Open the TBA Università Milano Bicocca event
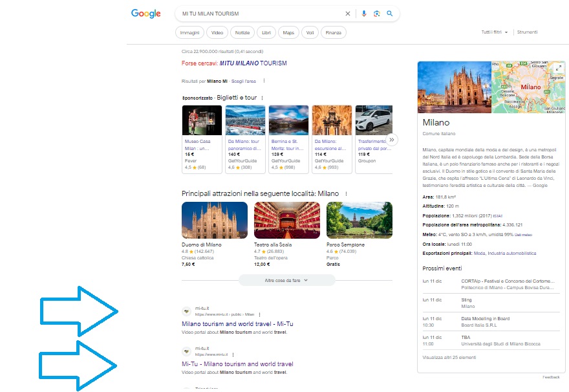 pyautogui.click(x=491, y=340)
